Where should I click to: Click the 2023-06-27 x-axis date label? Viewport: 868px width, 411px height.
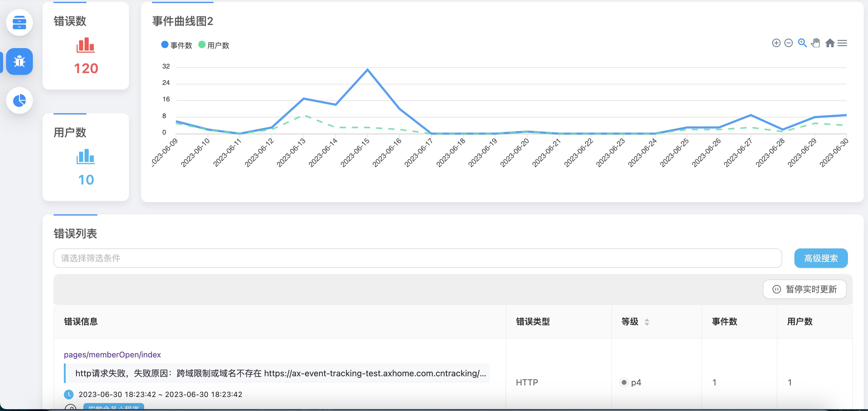click(x=738, y=153)
